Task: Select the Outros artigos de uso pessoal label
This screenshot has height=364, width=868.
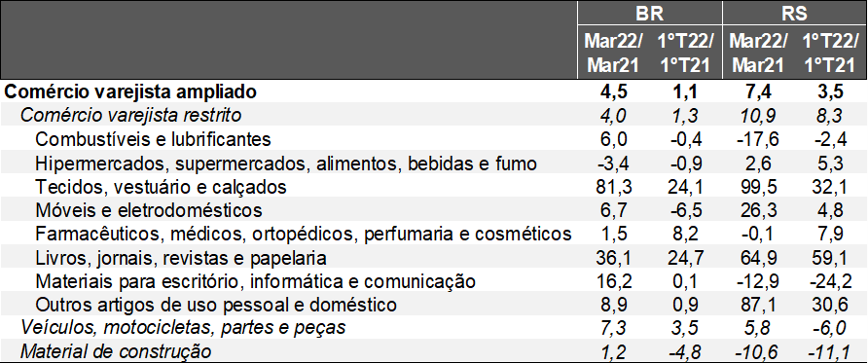Action: tap(216, 305)
